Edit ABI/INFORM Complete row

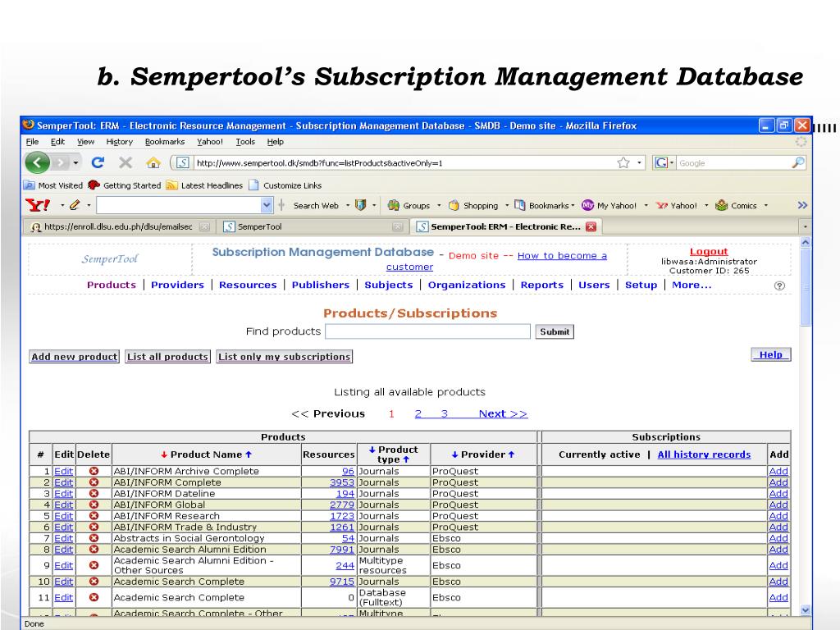click(63, 482)
